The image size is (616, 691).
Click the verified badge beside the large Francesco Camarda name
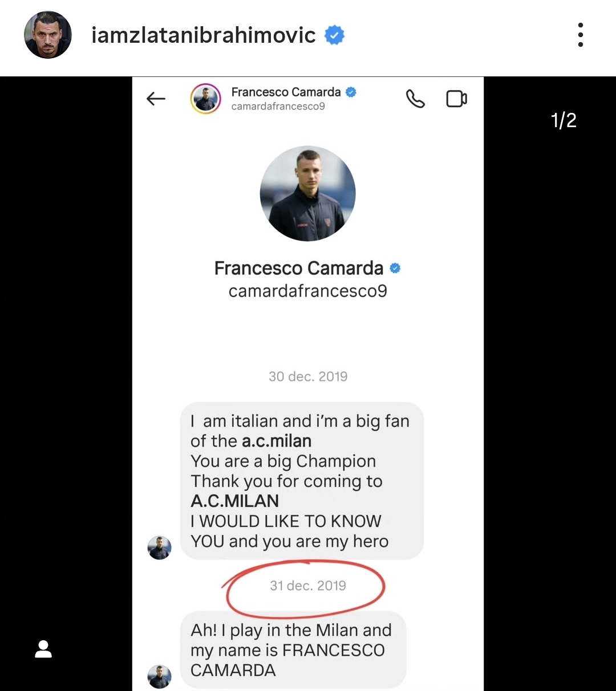click(395, 268)
